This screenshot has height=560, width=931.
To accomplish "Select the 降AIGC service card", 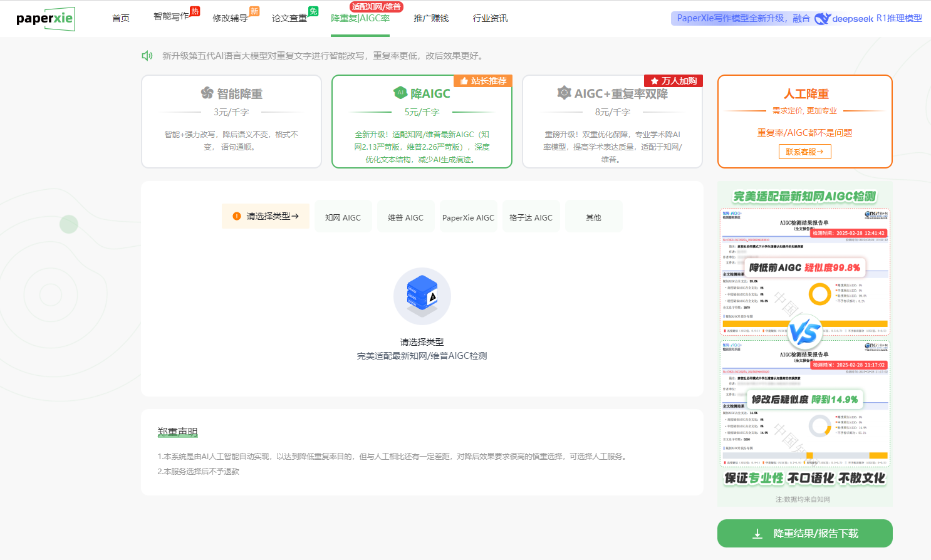I will [422, 122].
